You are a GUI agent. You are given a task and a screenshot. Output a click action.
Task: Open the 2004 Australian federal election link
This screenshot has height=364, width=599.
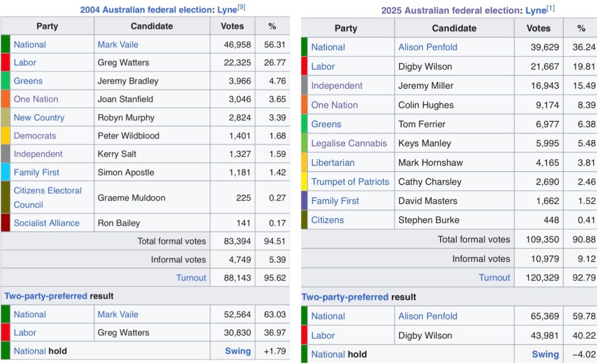(x=144, y=10)
